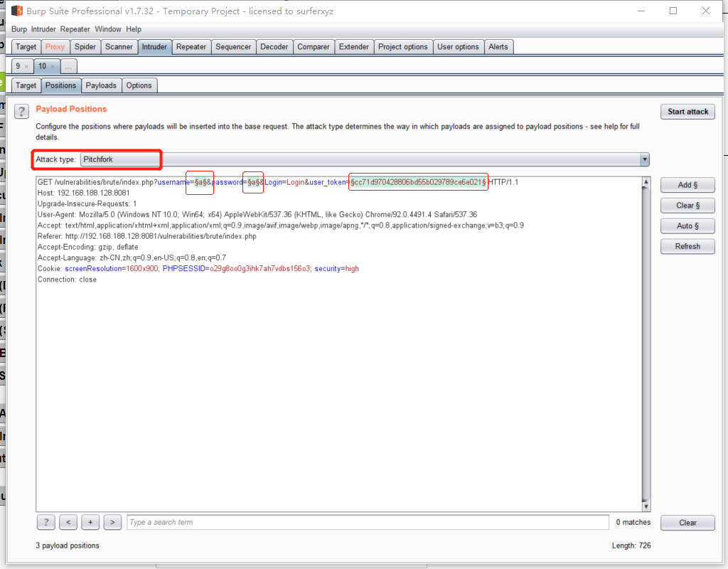Select Intruder attack tab 9
The height and width of the screenshot is (569, 728).
pyautogui.click(x=18, y=66)
